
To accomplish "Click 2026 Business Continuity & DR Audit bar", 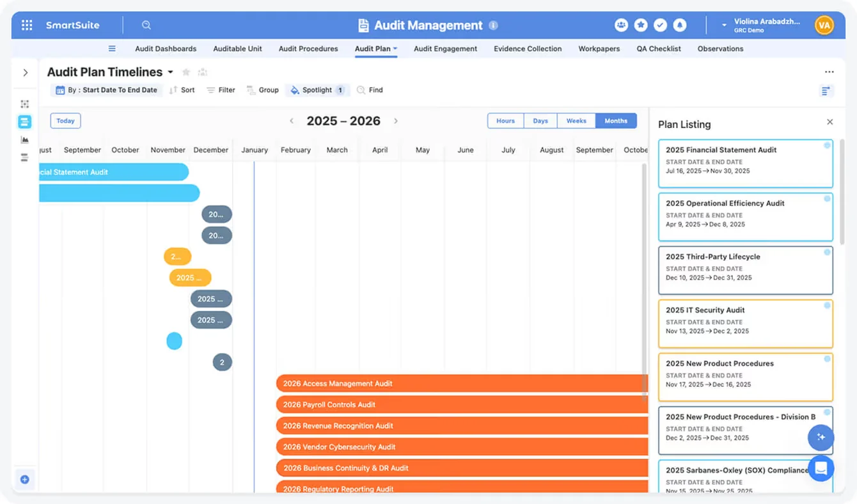I will click(x=462, y=468).
